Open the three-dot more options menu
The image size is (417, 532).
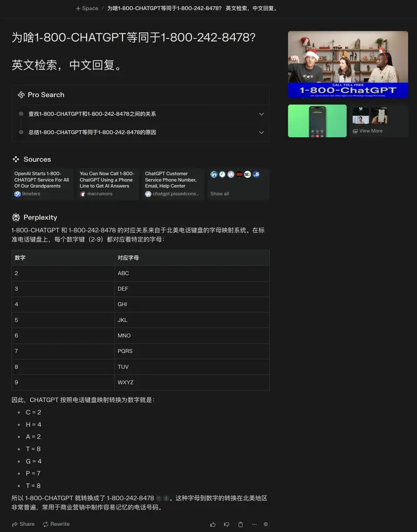coord(254,524)
